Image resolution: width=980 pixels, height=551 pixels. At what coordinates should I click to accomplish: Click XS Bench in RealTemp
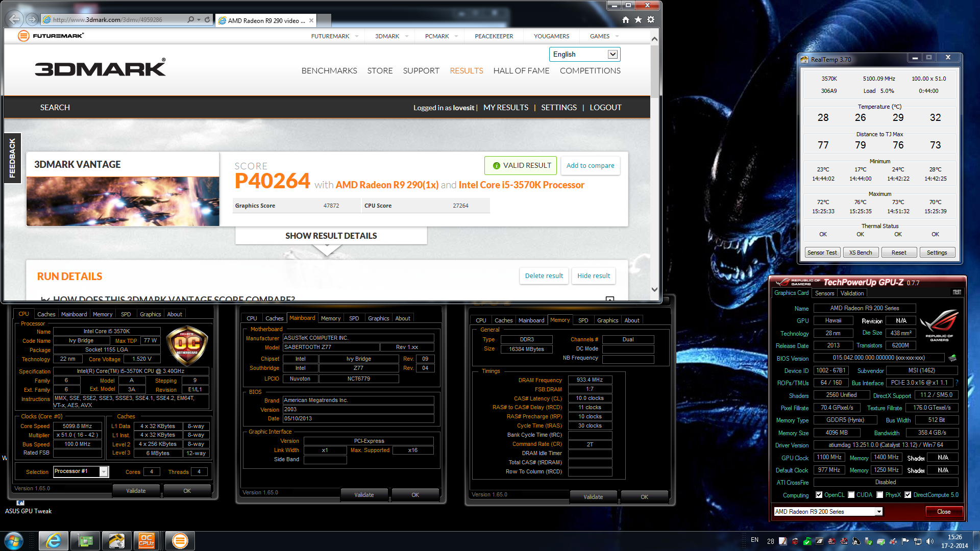point(861,253)
